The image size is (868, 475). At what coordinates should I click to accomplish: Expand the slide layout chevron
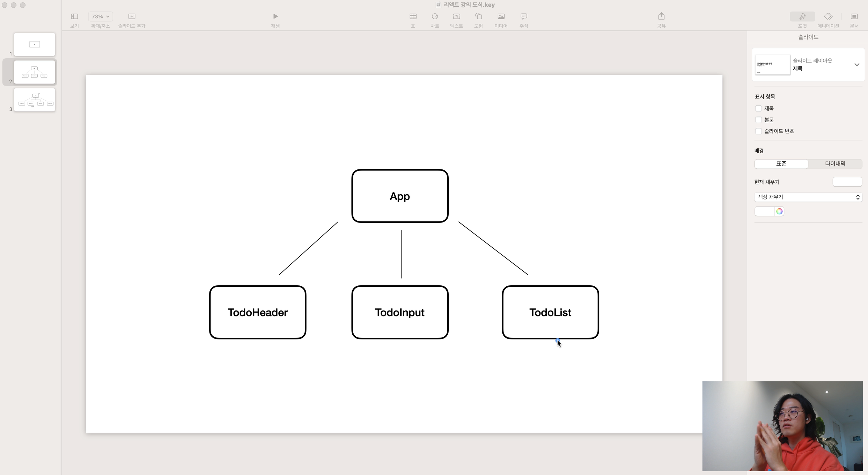856,65
